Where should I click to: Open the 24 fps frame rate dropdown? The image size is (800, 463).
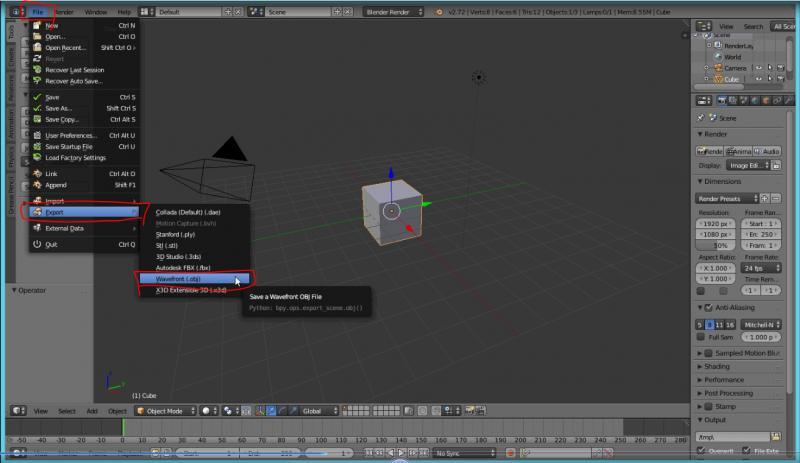[761, 268]
